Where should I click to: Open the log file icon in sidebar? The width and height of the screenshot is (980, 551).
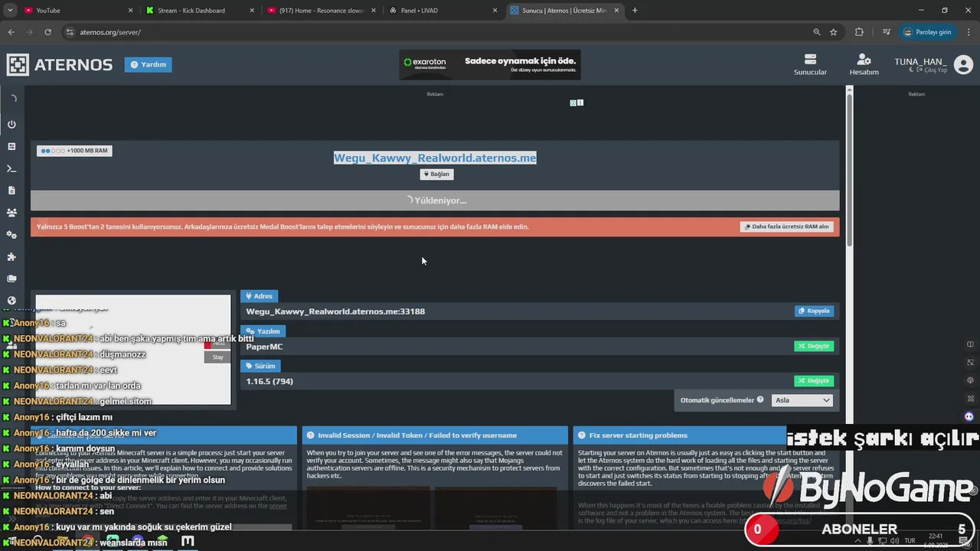(x=11, y=190)
